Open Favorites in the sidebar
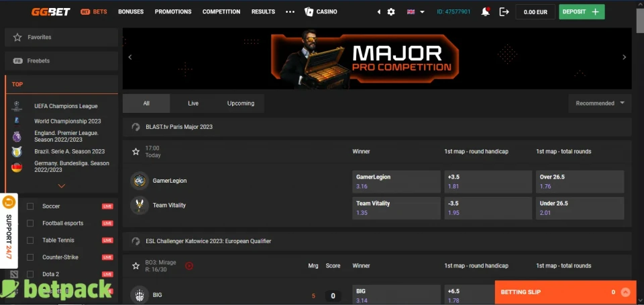The image size is (644, 305). pos(61,38)
